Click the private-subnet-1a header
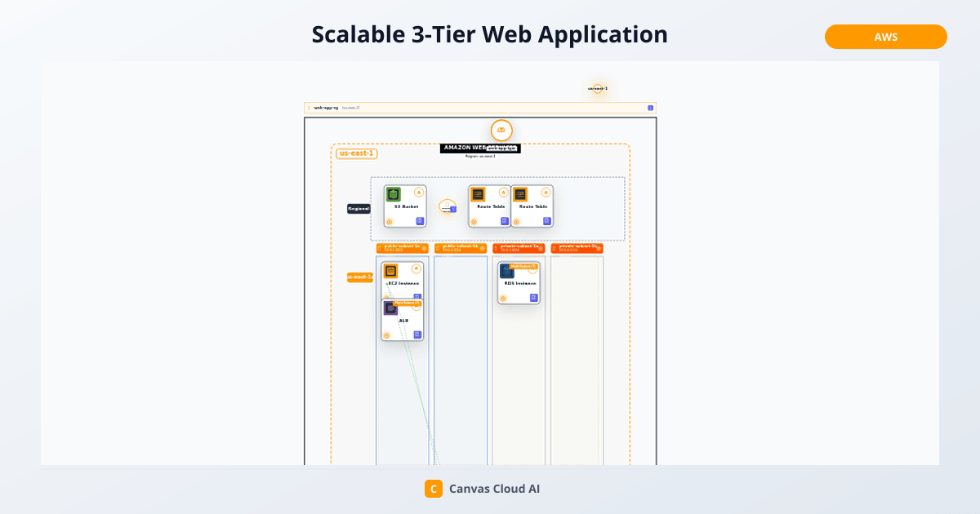This screenshot has height=514, width=980. [519, 248]
